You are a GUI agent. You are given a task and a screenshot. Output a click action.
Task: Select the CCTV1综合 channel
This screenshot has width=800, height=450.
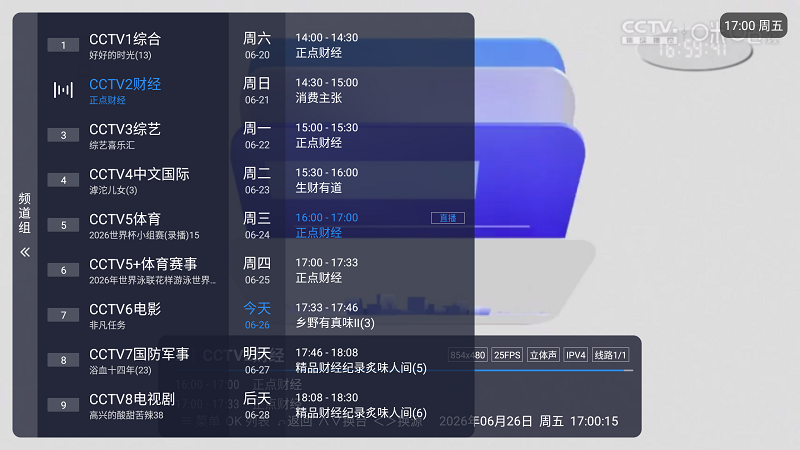(133, 45)
